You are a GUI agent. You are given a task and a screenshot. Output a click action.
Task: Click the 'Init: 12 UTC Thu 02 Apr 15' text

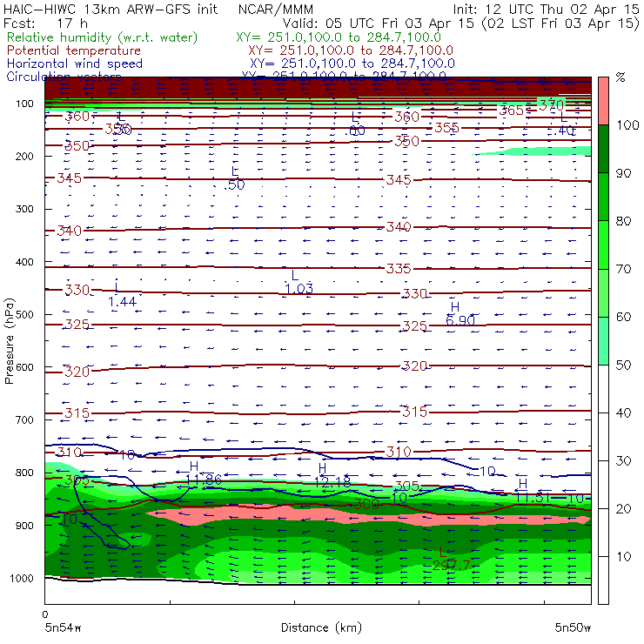point(546,9)
